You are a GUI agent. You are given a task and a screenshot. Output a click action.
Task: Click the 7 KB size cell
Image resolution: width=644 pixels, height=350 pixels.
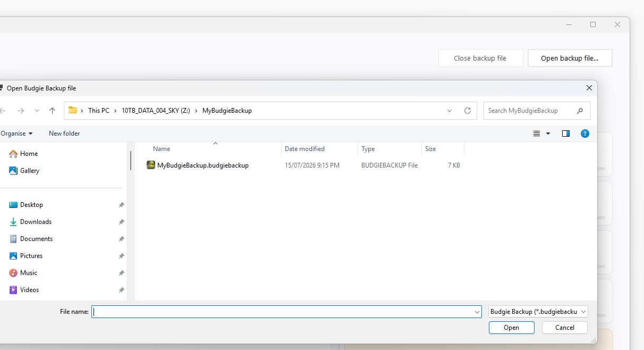coord(454,165)
